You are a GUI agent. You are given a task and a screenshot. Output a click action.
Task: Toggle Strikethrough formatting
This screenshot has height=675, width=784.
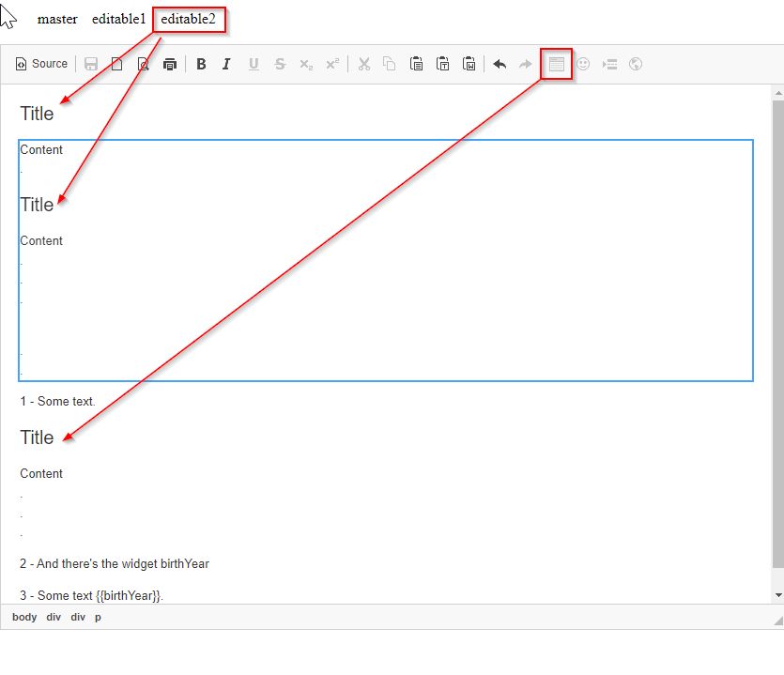[x=280, y=64]
